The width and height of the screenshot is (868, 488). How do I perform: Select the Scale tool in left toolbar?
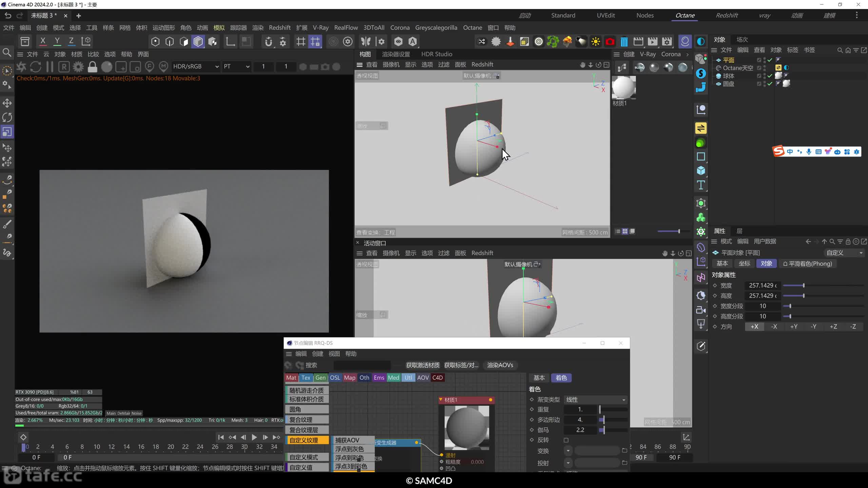[x=7, y=131]
